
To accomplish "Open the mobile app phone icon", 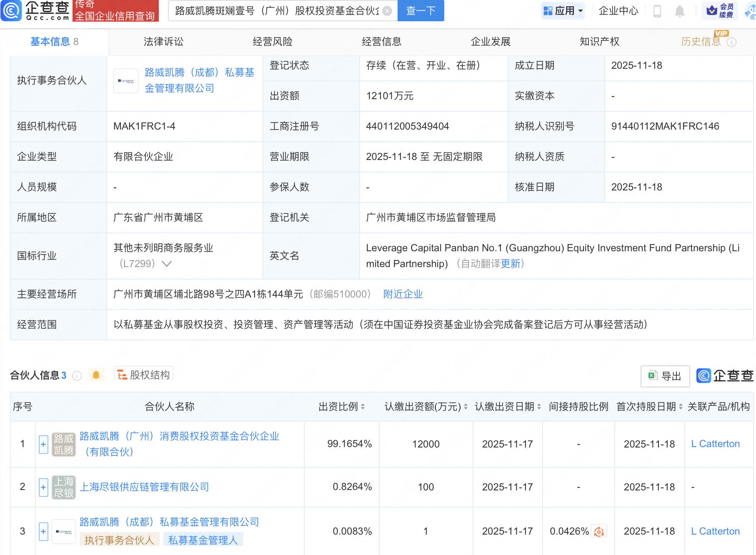I will point(657,11).
